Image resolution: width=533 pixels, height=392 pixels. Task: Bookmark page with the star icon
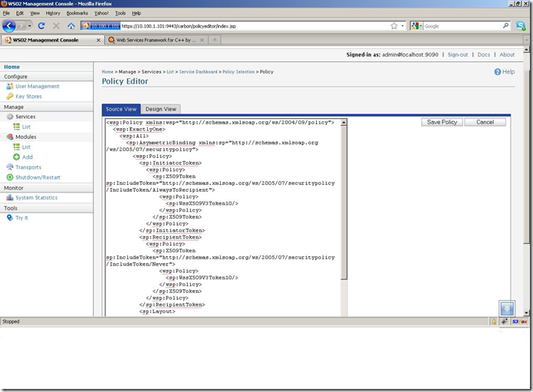(394, 25)
